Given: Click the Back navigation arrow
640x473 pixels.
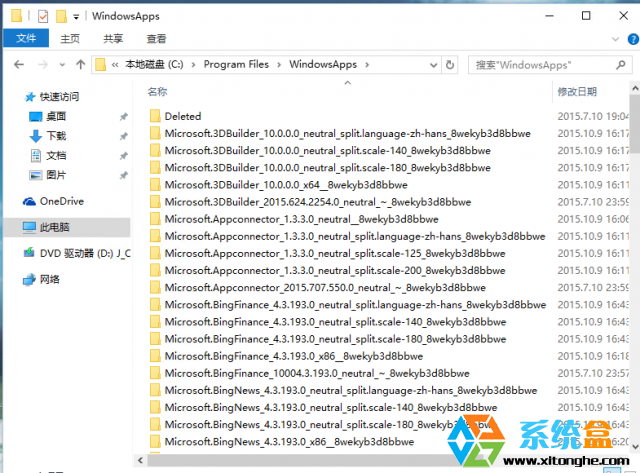Looking at the screenshot, I should (19, 64).
